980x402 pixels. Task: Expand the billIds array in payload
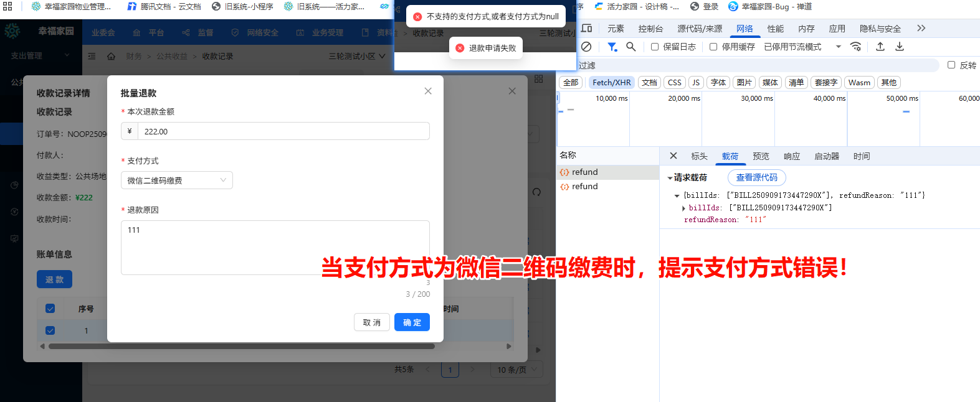tap(684, 208)
